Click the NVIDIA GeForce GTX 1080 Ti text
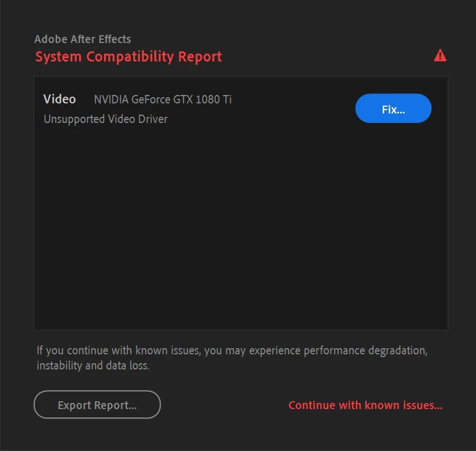Viewport: 476px width, 451px height. pos(163,99)
